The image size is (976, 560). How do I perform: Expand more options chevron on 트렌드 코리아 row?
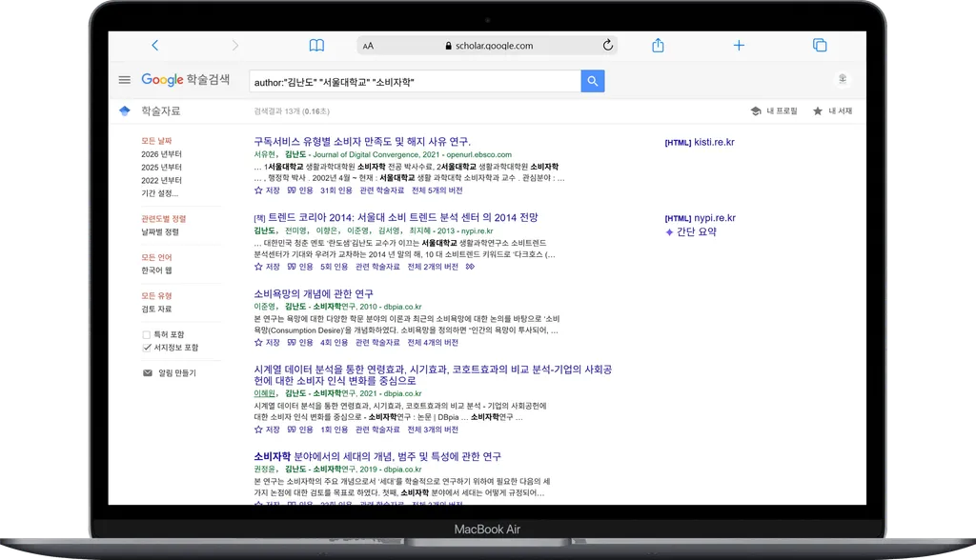tap(470, 267)
